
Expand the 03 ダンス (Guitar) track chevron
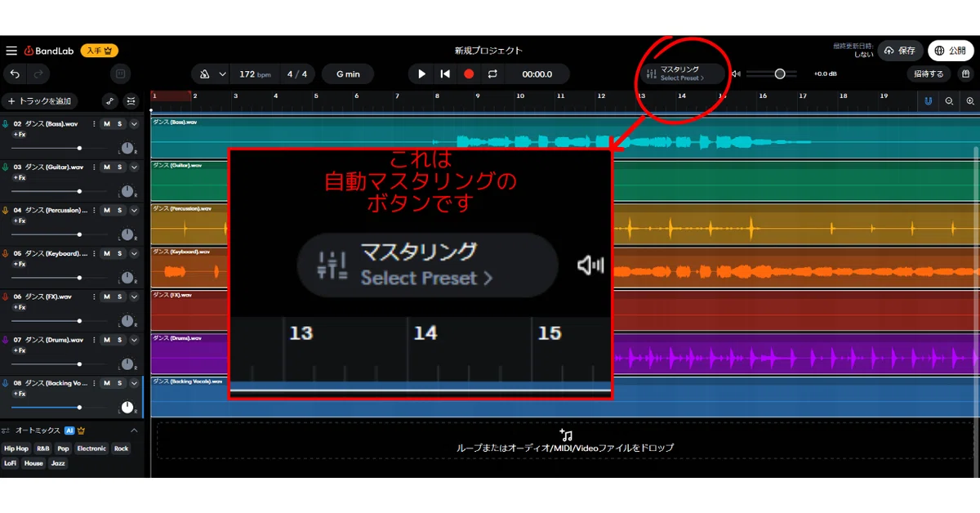[x=134, y=167]
